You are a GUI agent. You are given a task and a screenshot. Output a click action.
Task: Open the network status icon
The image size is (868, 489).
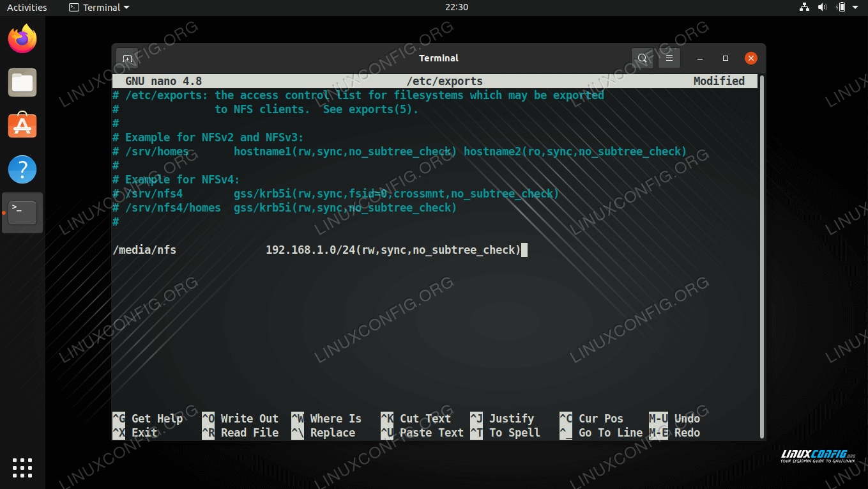click(x=804, y=8)
